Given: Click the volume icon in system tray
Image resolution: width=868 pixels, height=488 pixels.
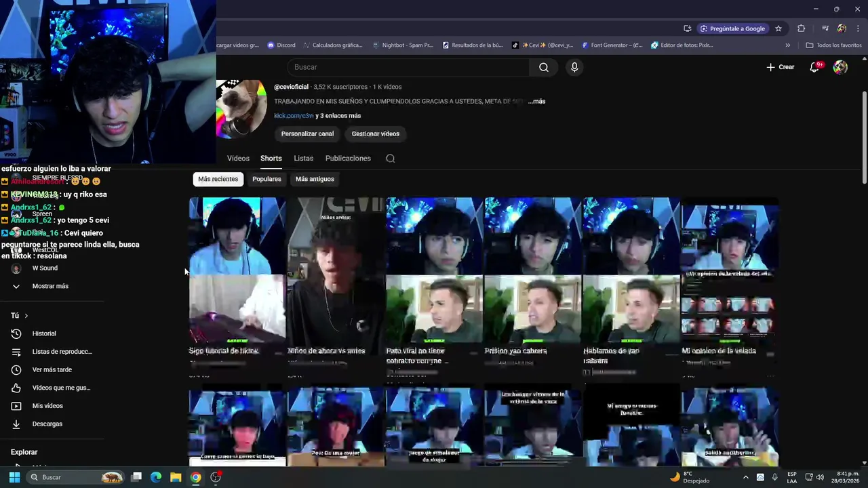Looking at the screenshot, I should tap(820, 477).
